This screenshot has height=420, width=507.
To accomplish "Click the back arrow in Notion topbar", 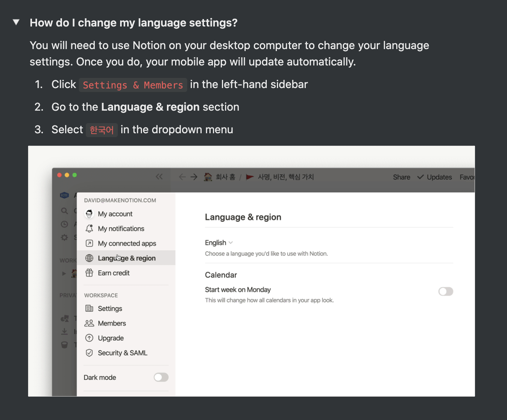I will 182,177.
